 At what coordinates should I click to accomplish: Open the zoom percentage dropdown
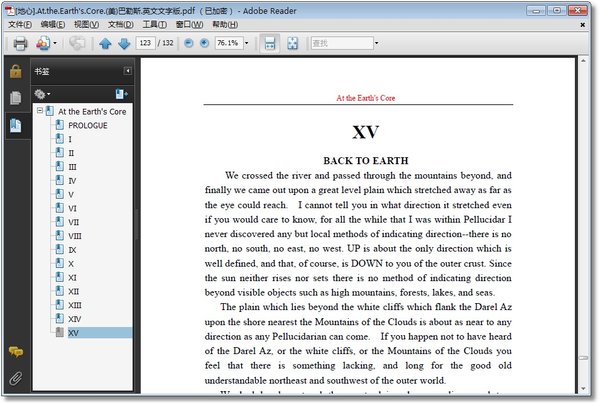[247, 44]
